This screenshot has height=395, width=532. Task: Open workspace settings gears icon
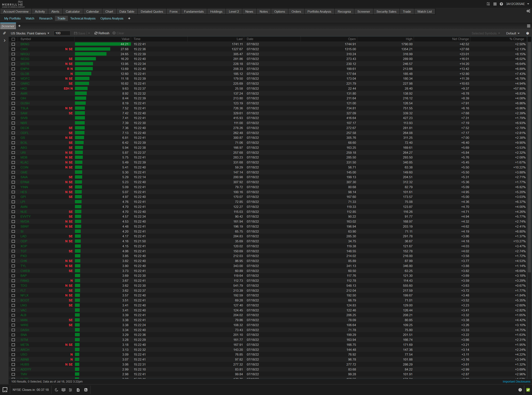(528, 11)
